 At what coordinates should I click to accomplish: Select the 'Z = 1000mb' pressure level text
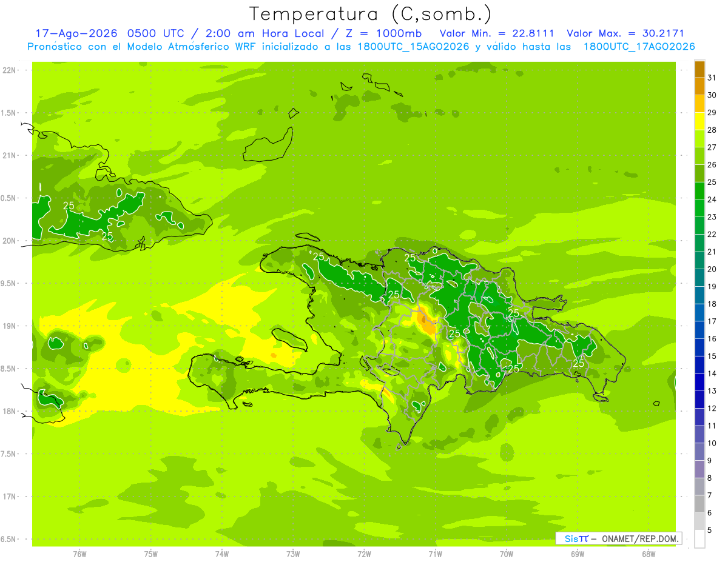tap(384, 33)
